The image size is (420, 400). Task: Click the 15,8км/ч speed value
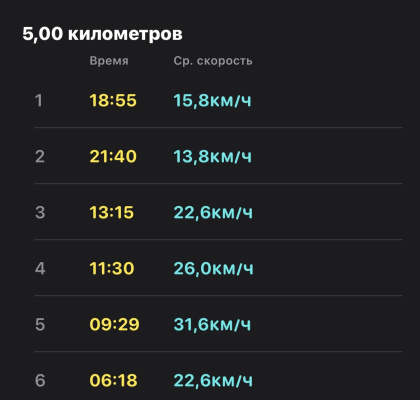pyautogui.click(x=212, y=100)
